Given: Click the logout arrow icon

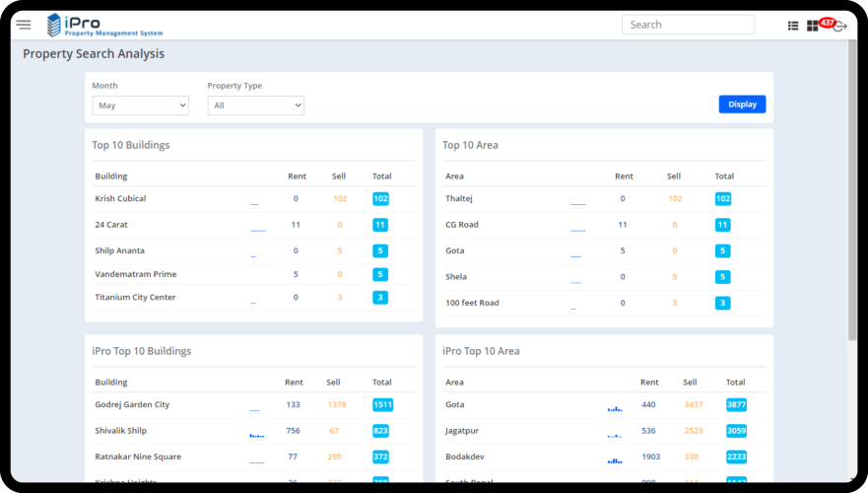Looking at the screenshot, I should pos(840,28).
